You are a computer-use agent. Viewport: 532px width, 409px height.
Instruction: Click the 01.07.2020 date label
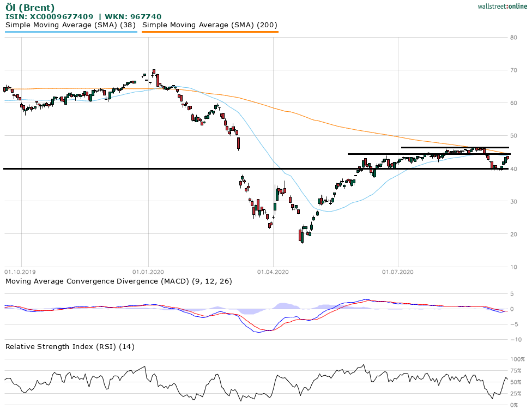click(398, 271)
